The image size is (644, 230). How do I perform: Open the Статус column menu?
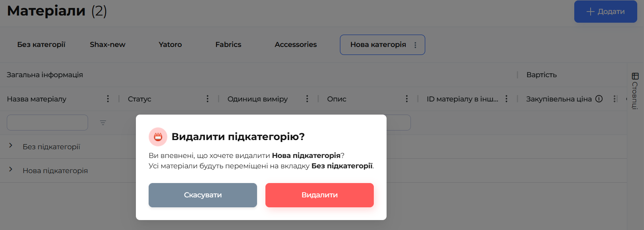pyautogui.click(x=207, y=99)
